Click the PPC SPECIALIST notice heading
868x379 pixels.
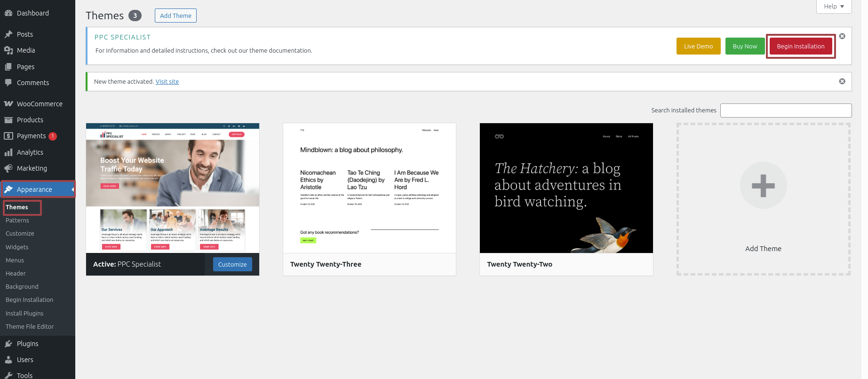(x=122, y=37)
